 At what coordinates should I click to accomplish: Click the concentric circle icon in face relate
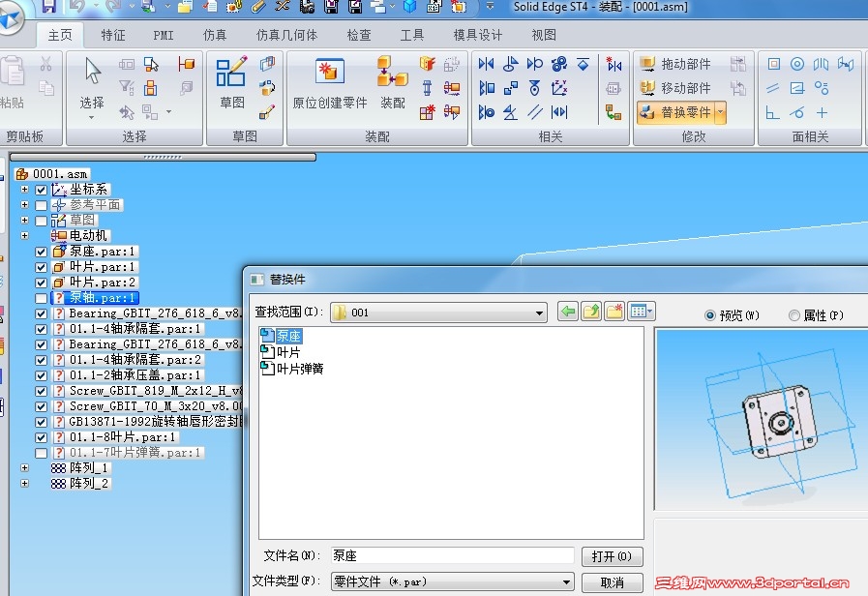point(797,64)
